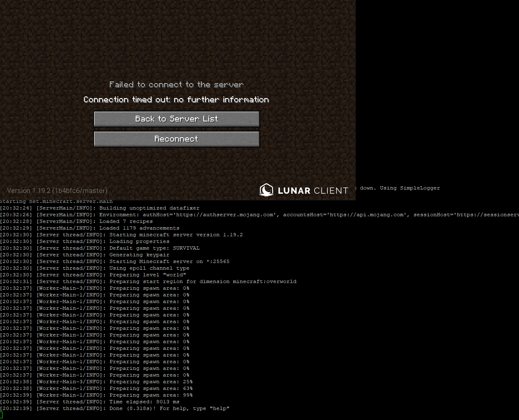519x420 pixels.
Task: Click the Back to Server List button
Action: coord(176,119)
